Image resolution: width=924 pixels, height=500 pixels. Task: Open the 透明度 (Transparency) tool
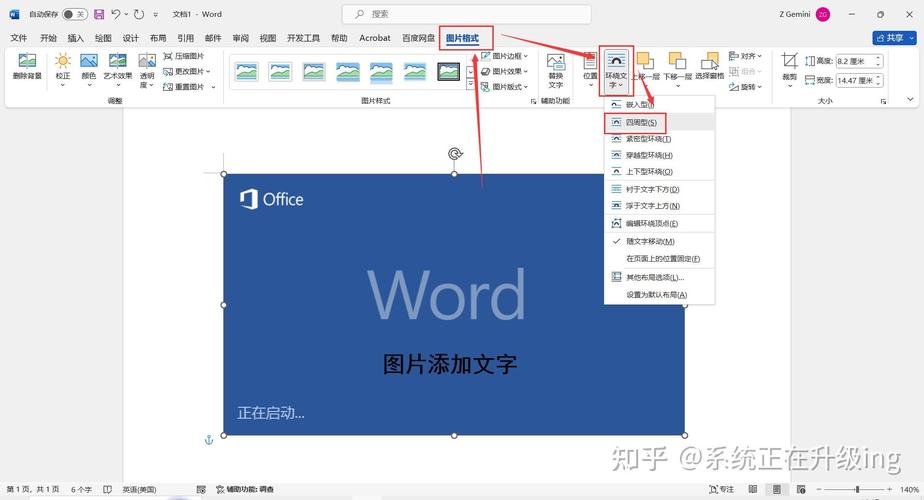click(147, 70)
